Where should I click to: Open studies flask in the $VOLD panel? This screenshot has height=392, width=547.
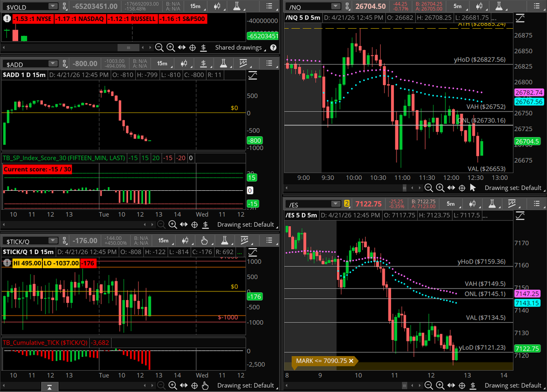236,6
